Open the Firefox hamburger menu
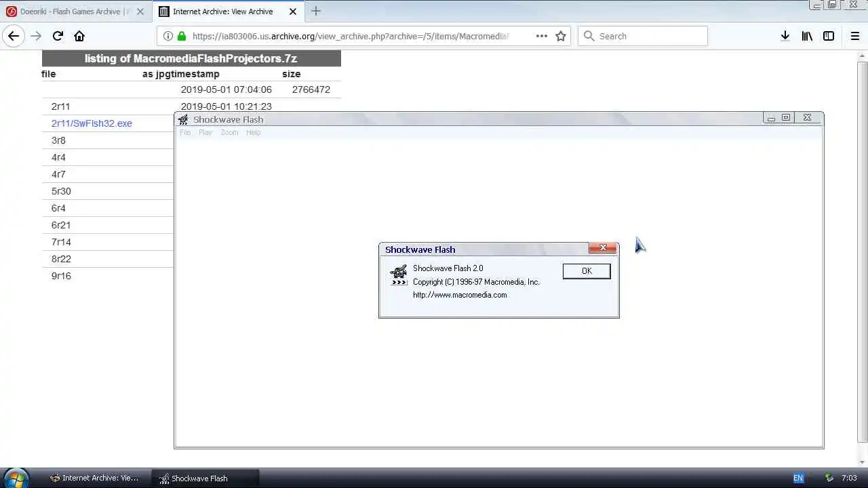The height and width of the screenshot is (488, 868). pos(854,36)
